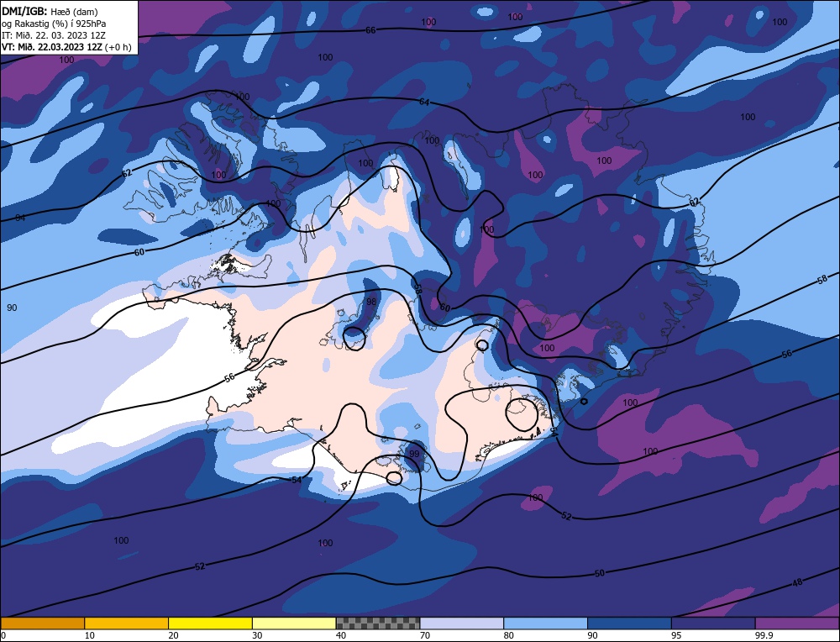Click the light blue 80–90 legend swatch
840x642 pixels.
(545, 624)
